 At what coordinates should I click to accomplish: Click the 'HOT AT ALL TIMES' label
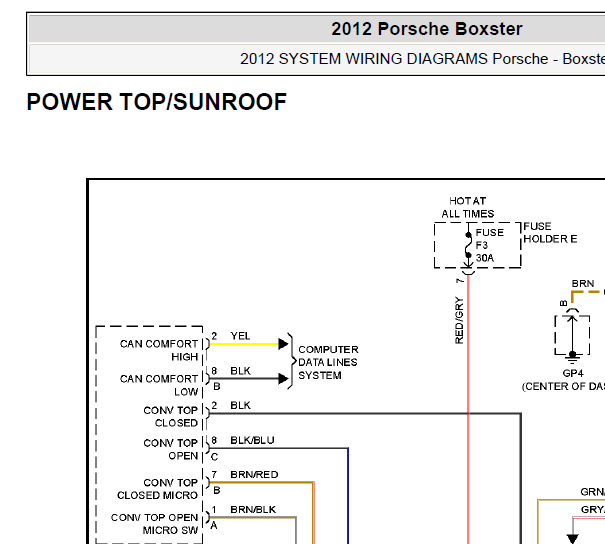point(468,207)
